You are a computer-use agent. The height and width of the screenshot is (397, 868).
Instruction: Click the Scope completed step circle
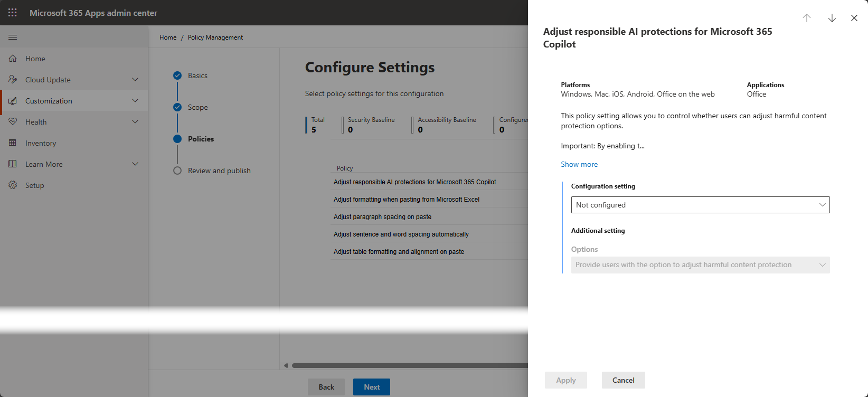(177, 107)
